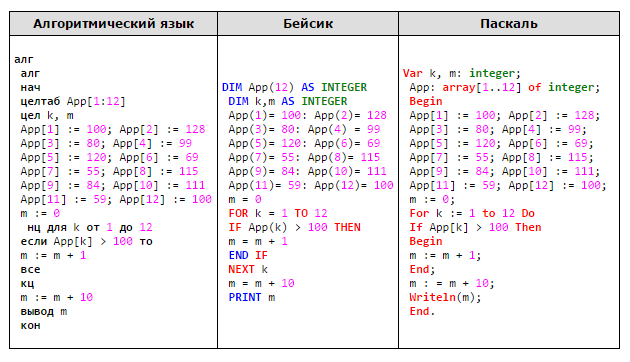Viewport: 630px width, 362px height.
Task: Click "m := 0;" in the Pascal column
Action: [x=432, y=199]
